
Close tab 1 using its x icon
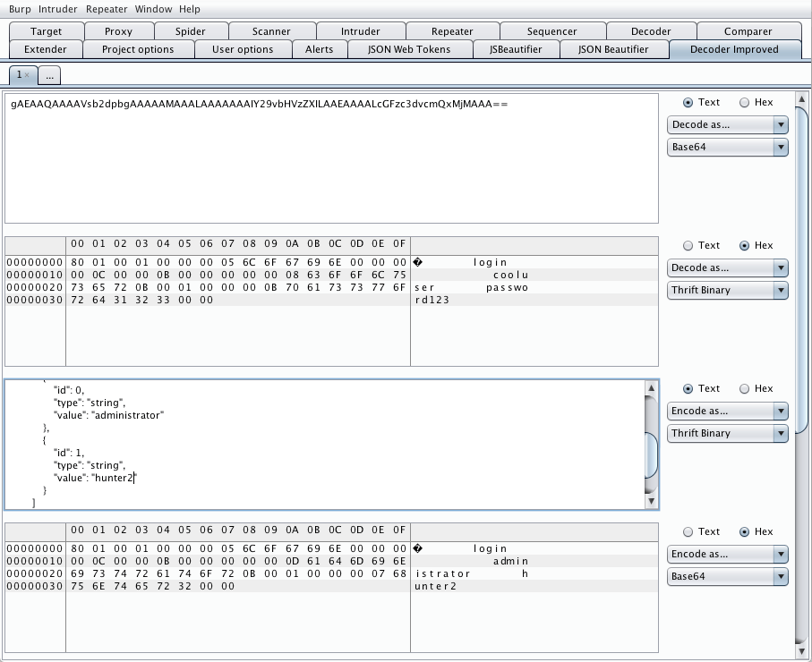coord(27,75)
